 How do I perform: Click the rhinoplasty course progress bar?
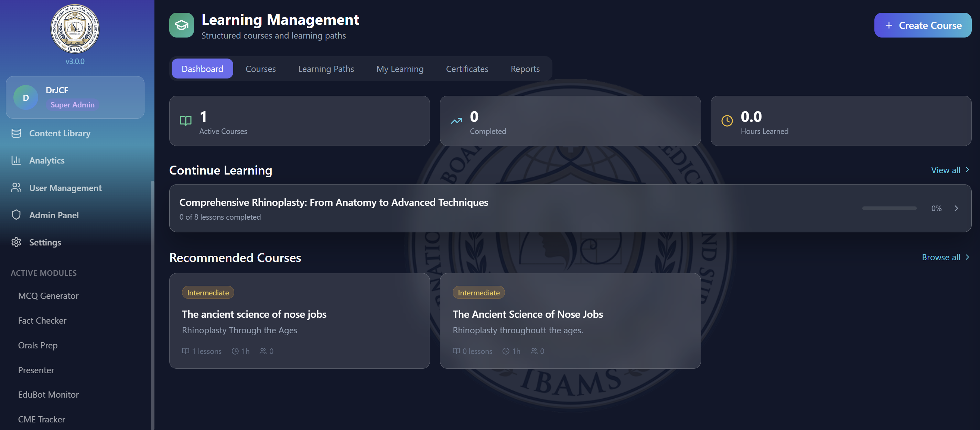click(889, 208)
